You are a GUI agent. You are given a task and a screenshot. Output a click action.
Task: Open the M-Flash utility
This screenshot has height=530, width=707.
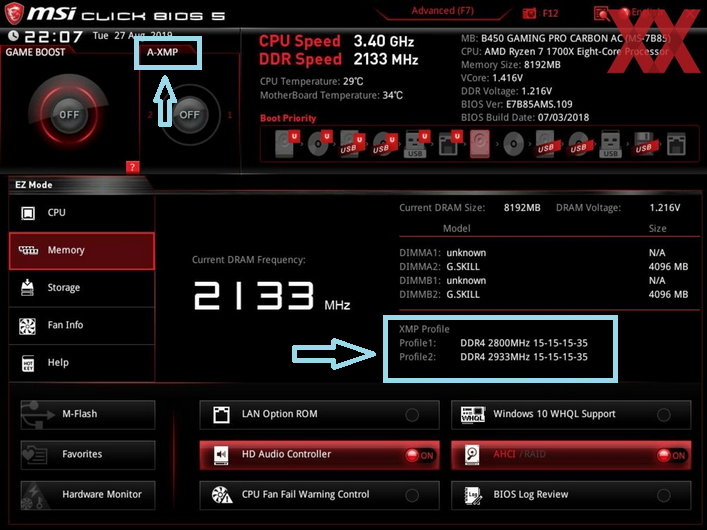[88, 415]
